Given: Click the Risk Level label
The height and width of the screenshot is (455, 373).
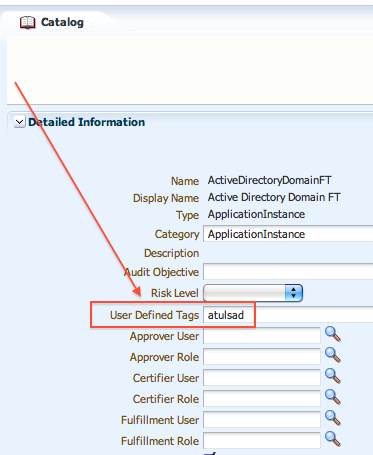Looking at the screenshot, I should 175,293.
